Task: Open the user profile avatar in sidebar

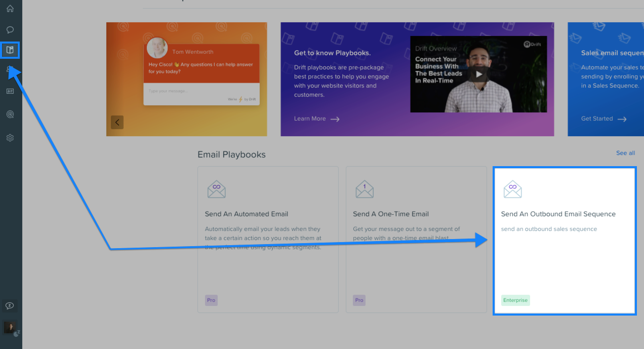Action: click(x=10, y=327)
